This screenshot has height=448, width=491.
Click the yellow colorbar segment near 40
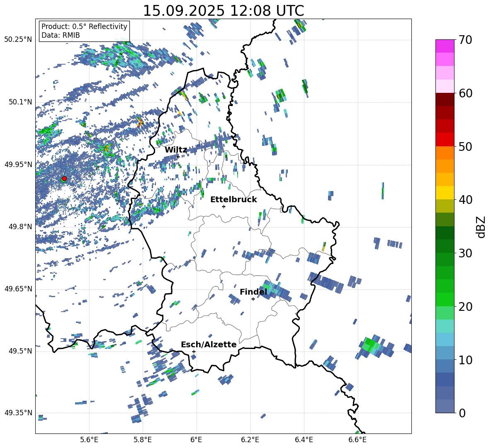click(445, 193)
